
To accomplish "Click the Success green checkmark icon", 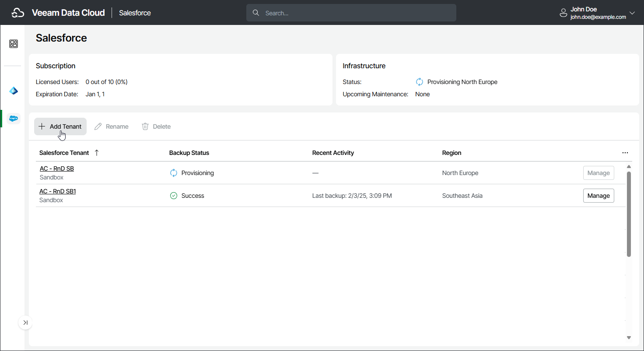I will point(174,196).
